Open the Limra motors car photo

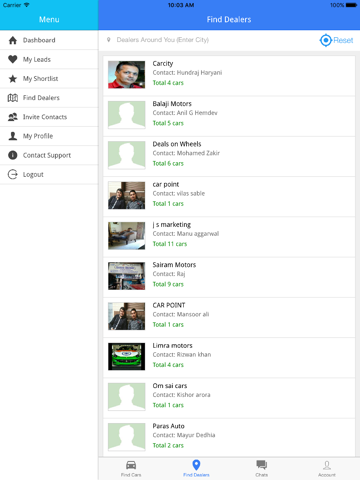point(126,357)
